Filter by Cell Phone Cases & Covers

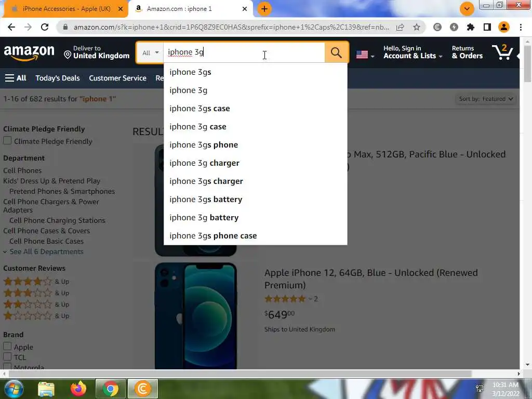tap(46, 231)
